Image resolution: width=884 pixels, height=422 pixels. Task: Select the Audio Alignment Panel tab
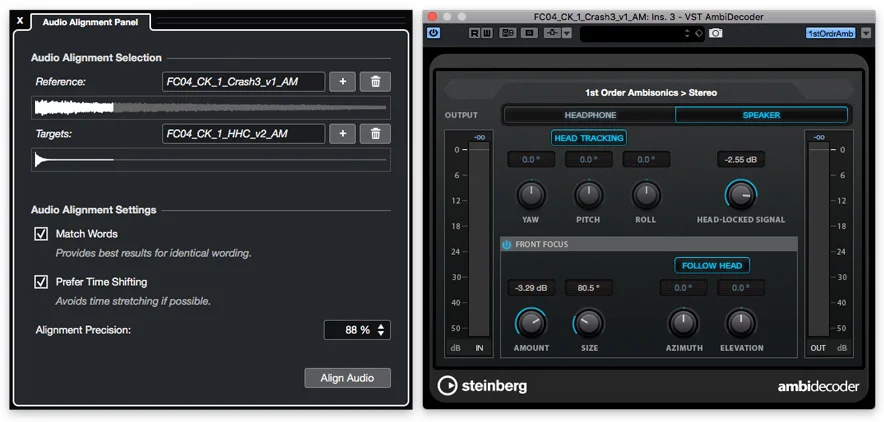pyautogui.click(x=90, y=23)
